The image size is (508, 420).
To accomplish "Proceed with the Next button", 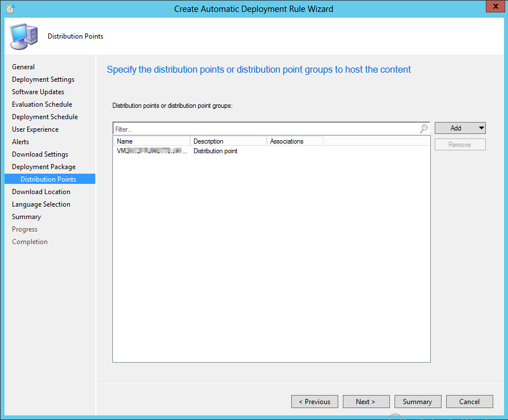I will click(x=366, y=401).
